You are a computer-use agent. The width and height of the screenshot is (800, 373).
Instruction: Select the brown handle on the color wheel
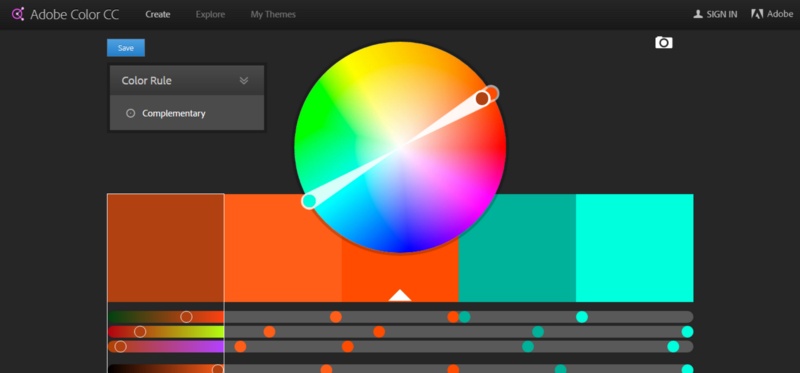pyautogui.click(x=482, y=98)
